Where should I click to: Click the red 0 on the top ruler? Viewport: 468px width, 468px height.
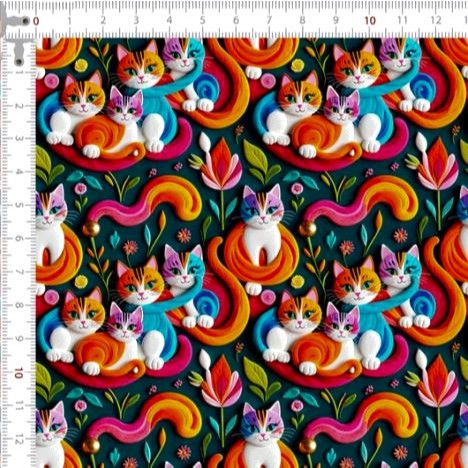[36, 21]
